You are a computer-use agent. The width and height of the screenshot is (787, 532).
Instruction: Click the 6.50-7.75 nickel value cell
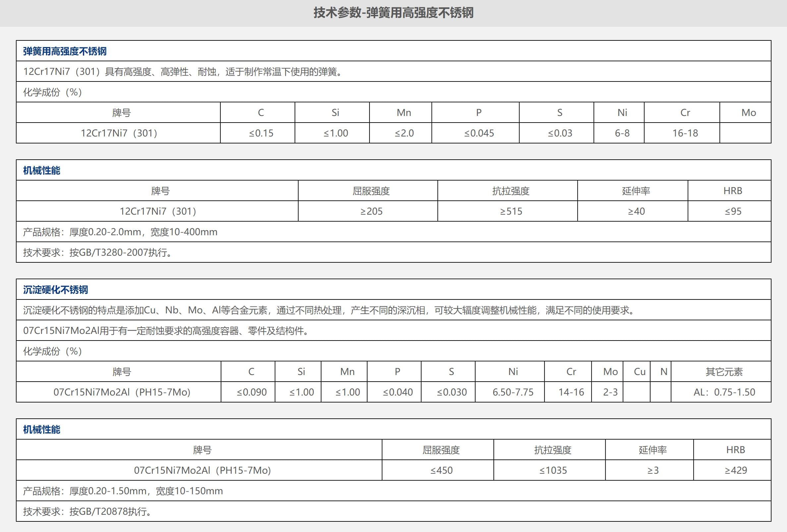pyautogui.click(x=513, y=392)
